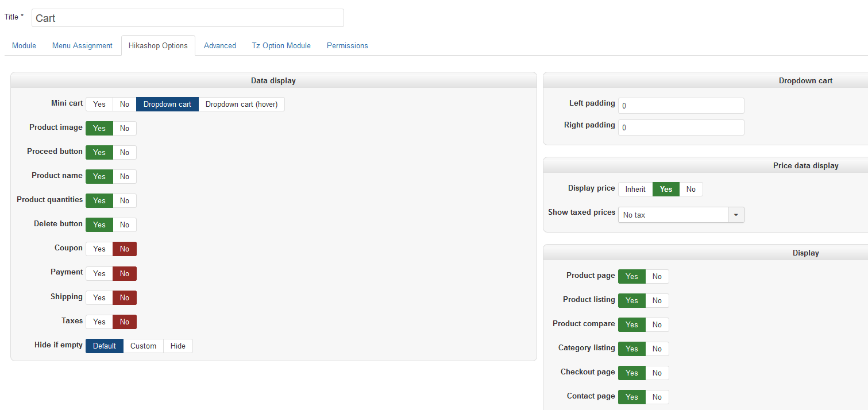Set Product quantities to No

[125, 200]
